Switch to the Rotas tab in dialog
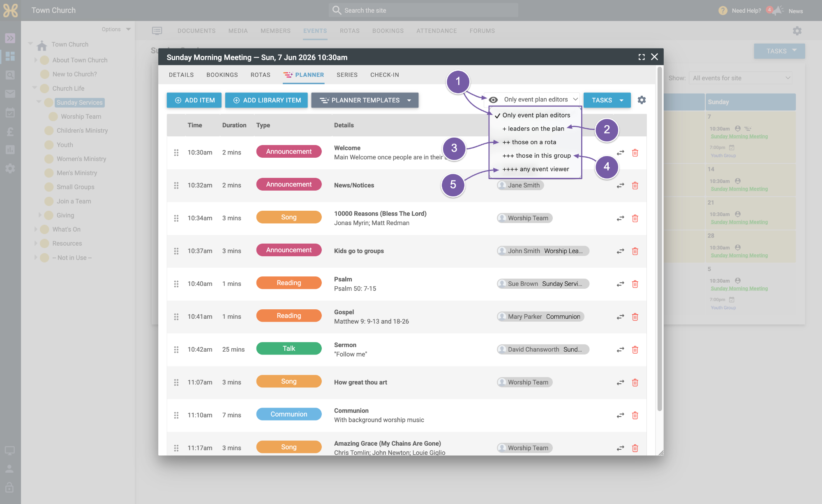 click(x=261, y=75)
